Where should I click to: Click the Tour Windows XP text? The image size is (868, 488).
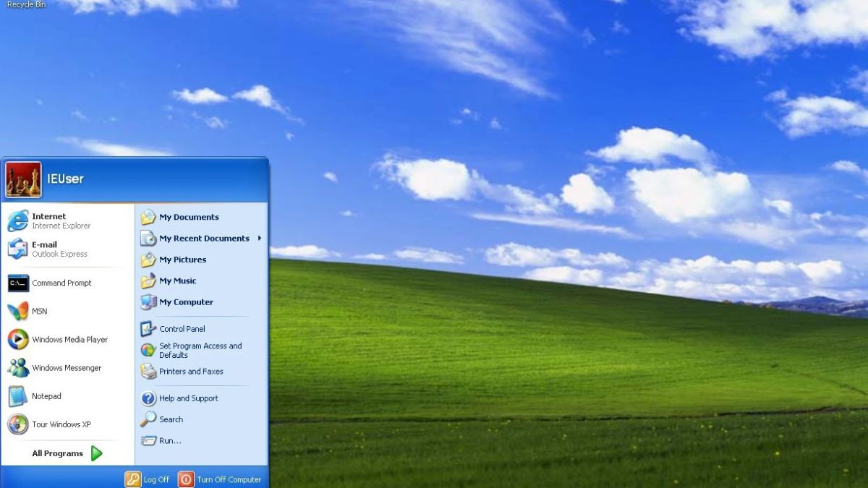61,424
